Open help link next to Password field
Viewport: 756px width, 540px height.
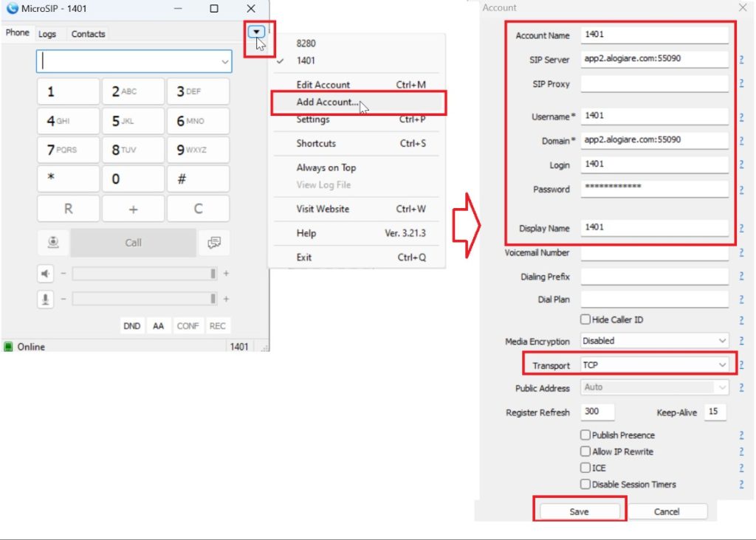click(741, 190)
